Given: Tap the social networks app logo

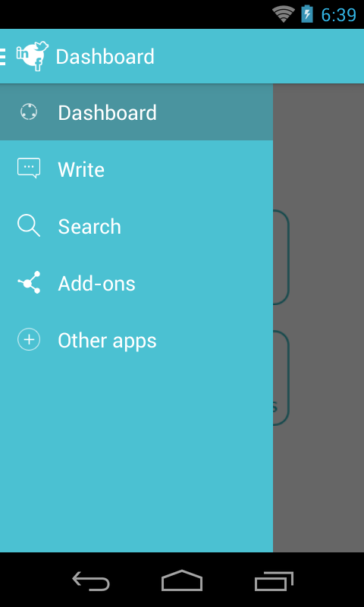Looking at the screenshot, I should coord(33,56).
